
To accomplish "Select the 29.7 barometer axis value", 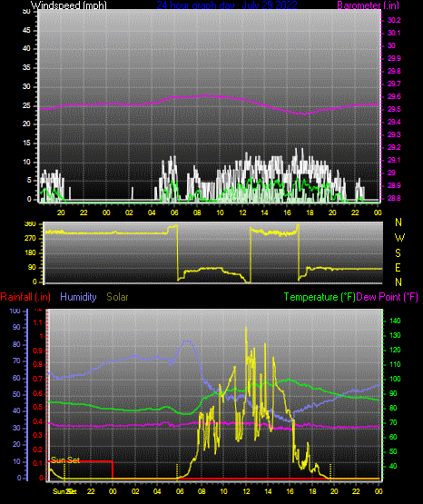I will pyautogui.click(x=394, y=84).
